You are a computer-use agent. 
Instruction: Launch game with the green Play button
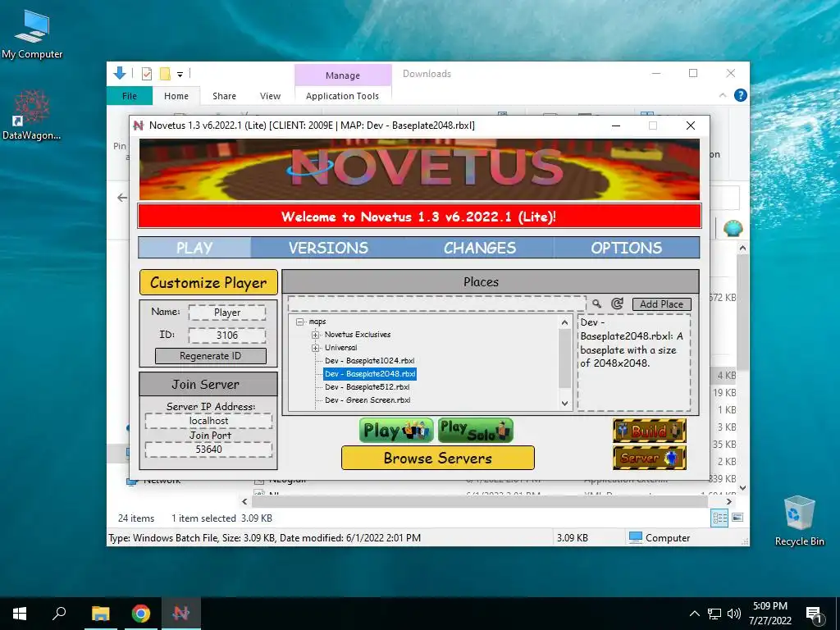click(x=396, y=431)
